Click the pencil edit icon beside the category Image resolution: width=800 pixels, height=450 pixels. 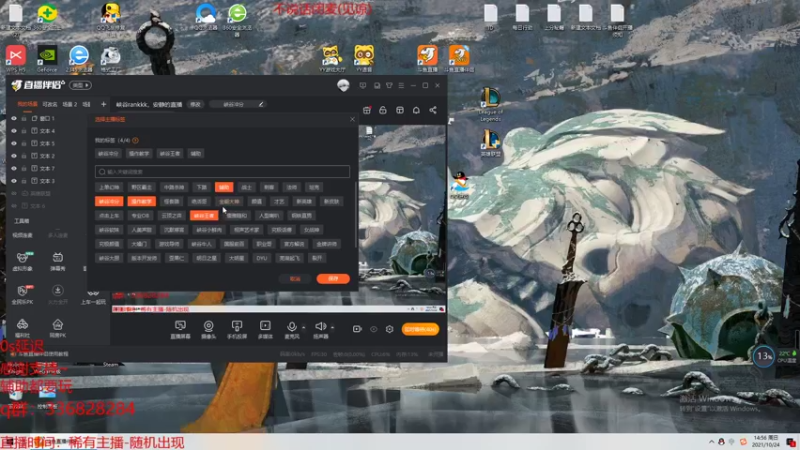pyautogui.click(x=261, y=104)
